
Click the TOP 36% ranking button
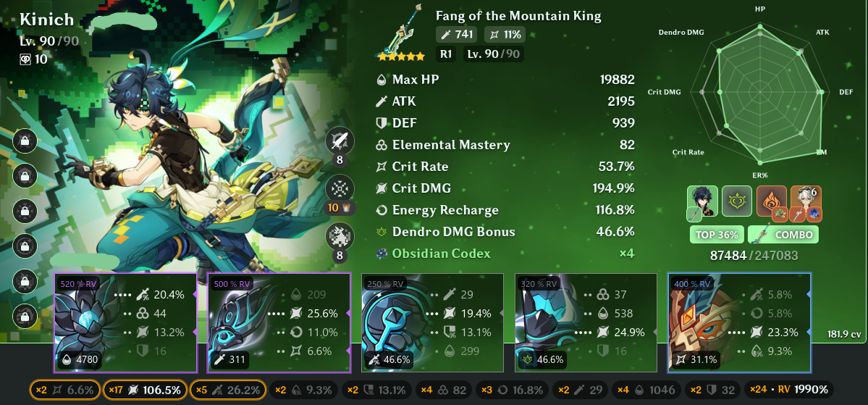point(717,234)
